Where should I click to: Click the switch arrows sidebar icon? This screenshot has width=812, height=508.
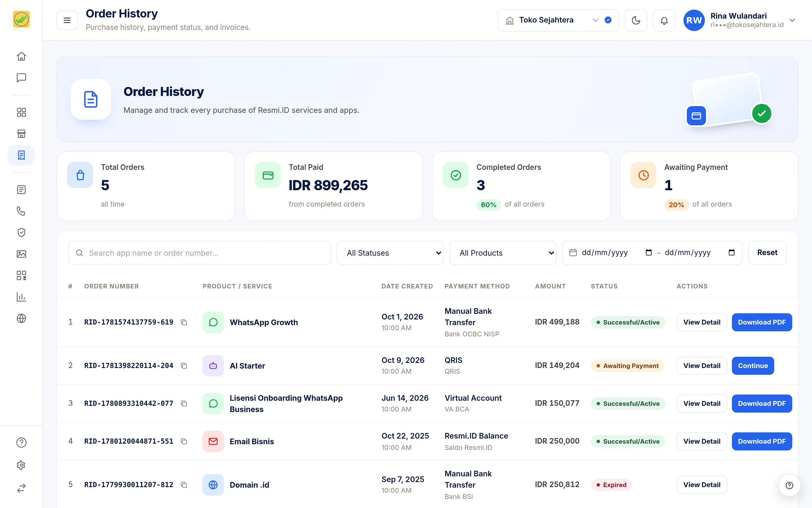click(21, 488)
